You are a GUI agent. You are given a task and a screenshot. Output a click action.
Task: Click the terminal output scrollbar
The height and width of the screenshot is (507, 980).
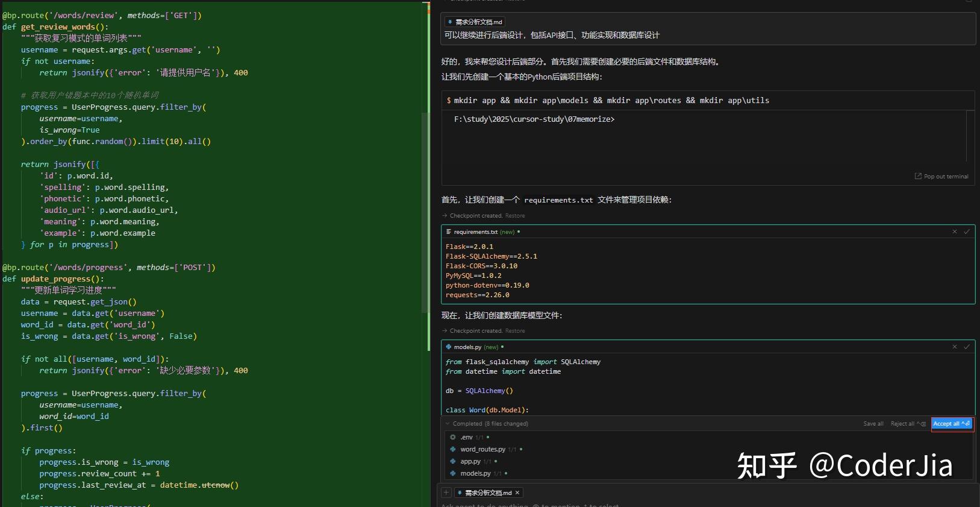970,136
